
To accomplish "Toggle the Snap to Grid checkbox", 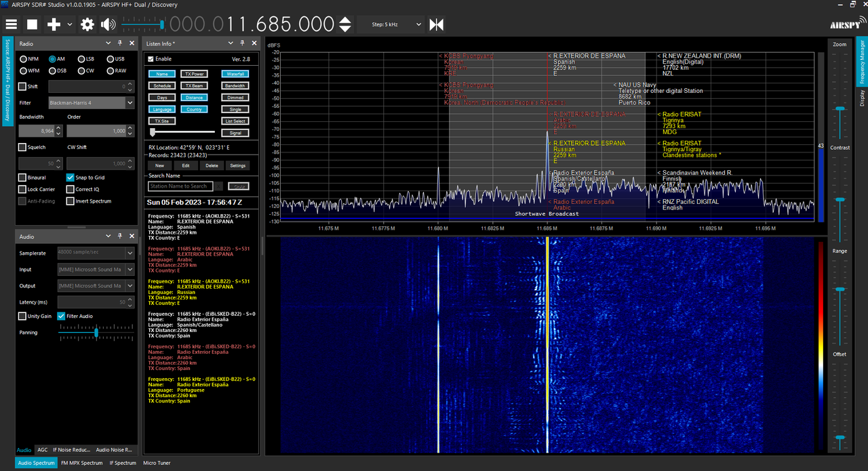I will [70, 178].
